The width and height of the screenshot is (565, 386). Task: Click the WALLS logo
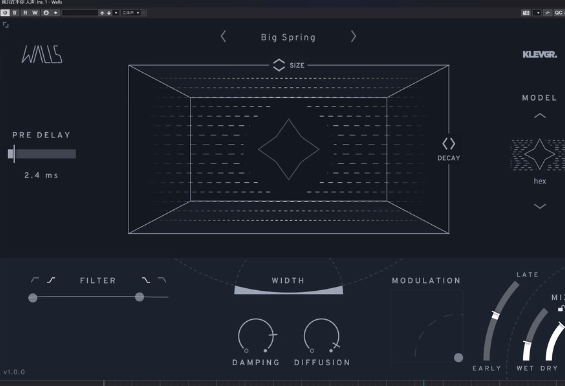(x=42, y=54)
